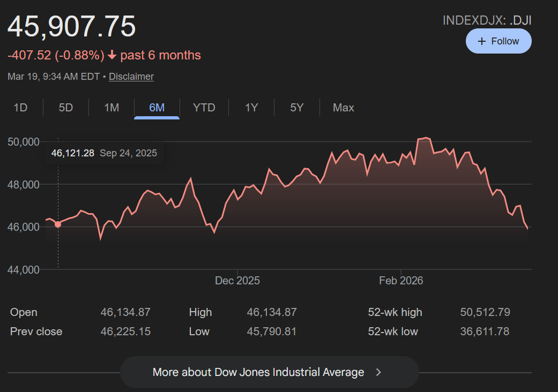Click the 52-wk low value 36,611.78
The width and height of the screenshot is (558, 392).
(485, 331)
